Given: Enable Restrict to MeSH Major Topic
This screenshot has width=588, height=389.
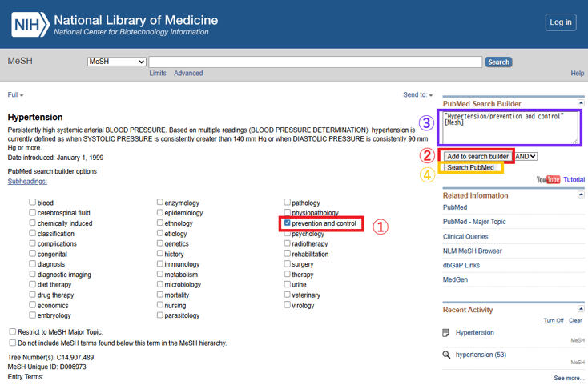Looking at the screenshot, I should [x=13, y=331].
